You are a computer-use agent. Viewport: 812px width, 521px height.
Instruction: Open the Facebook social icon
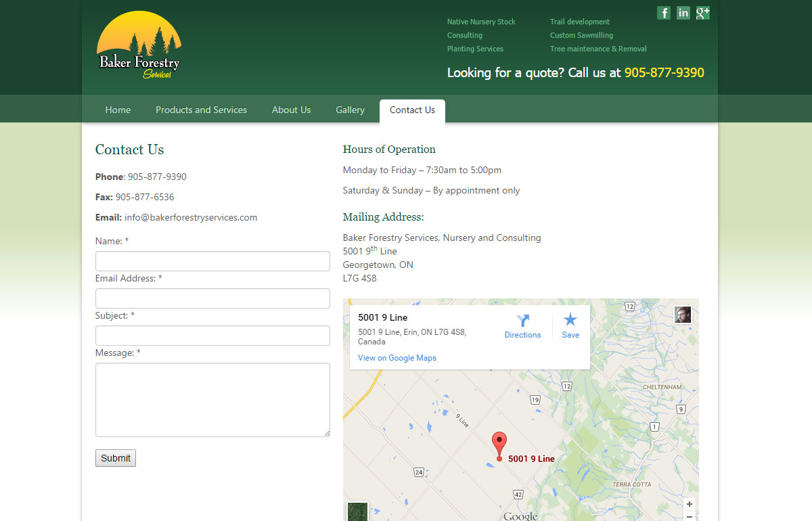coord(664,13)
